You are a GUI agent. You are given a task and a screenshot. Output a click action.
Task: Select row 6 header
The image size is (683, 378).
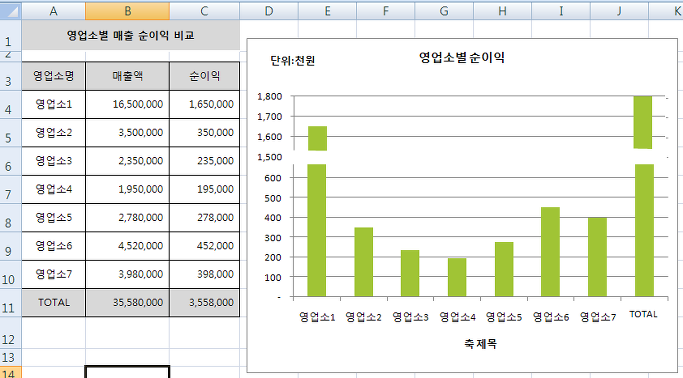click(x=10, y=161)
